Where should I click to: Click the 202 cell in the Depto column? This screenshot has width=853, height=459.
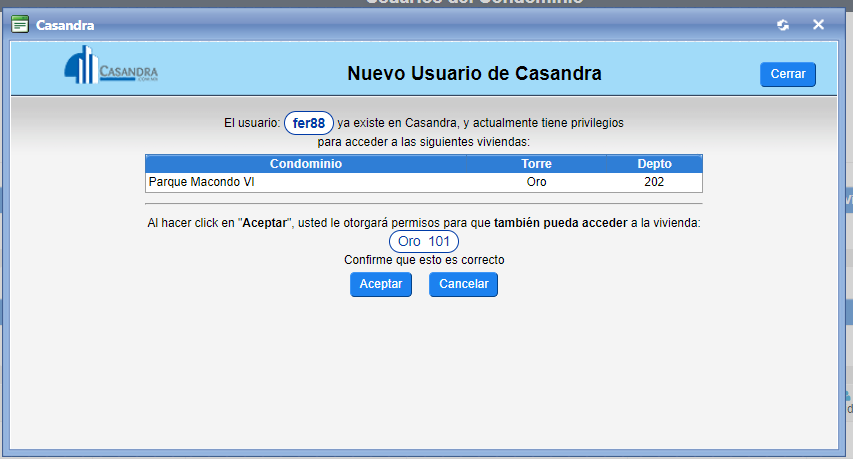coord(654,182)
